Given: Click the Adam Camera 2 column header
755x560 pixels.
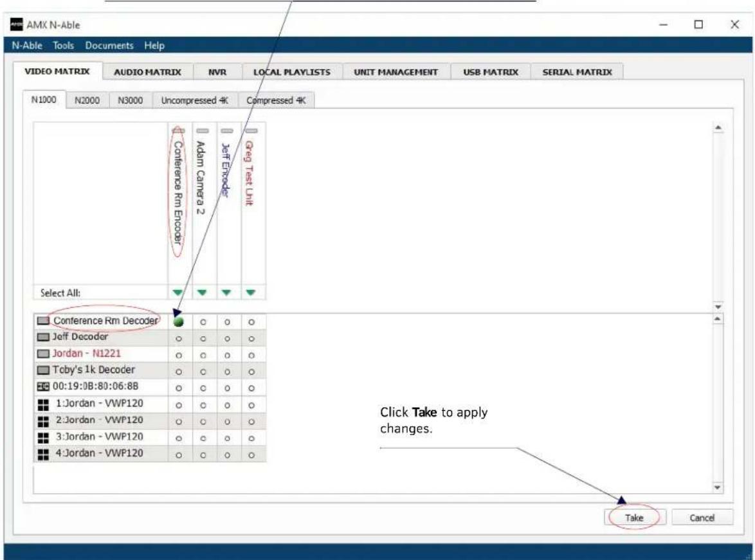Looking at the screenshot, I should 201,177.
